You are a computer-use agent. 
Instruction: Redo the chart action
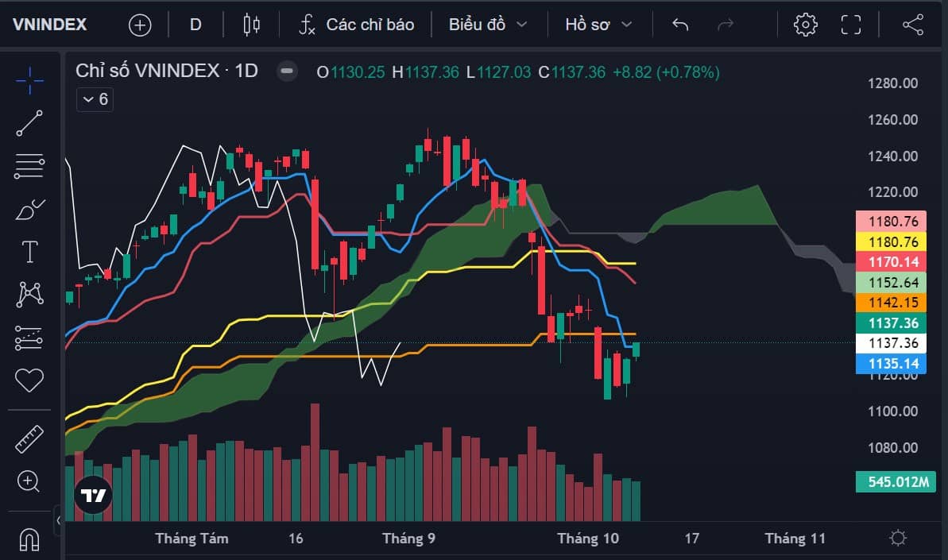tap(725, 25)
